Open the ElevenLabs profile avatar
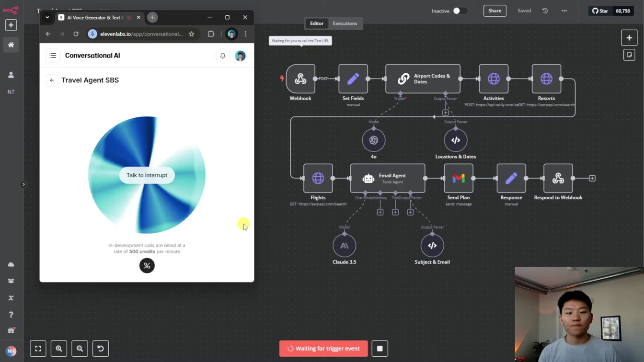Image resolution: width=644 pixels, height=362 pixels. click(x=241, y=56)
